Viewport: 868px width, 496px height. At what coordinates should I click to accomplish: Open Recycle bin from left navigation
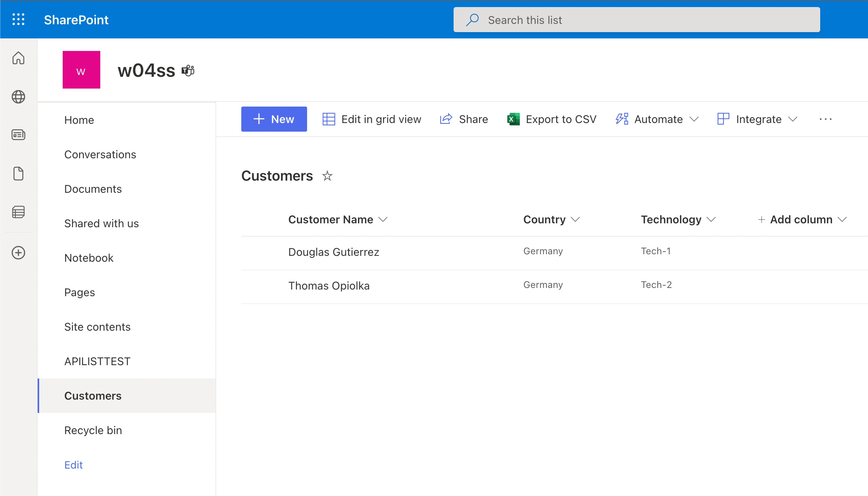(93, 430)
